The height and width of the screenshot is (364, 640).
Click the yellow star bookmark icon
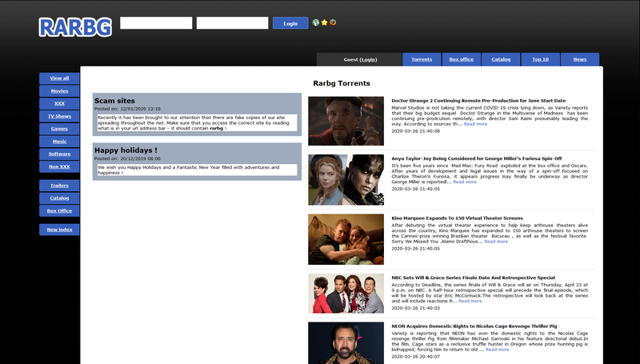tap(324, 22)
